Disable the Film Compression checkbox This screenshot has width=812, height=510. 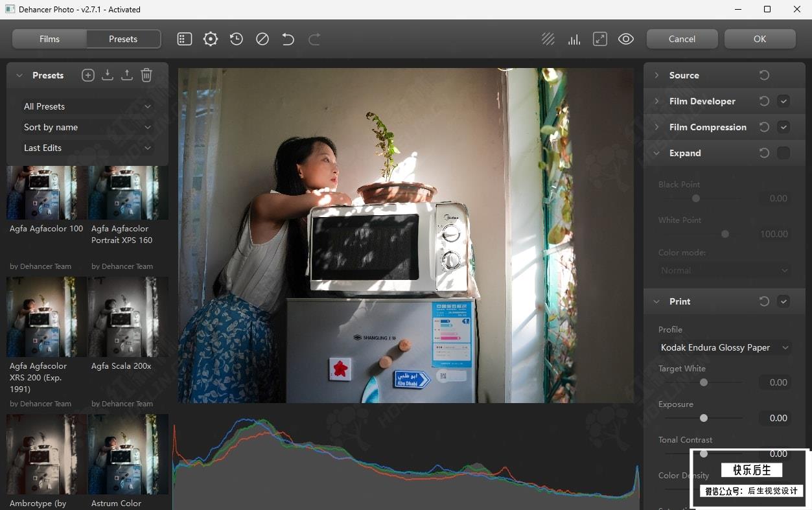[x=784, y=127]
